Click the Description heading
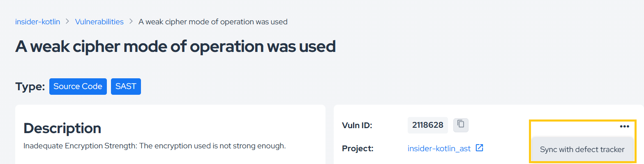 62,128
